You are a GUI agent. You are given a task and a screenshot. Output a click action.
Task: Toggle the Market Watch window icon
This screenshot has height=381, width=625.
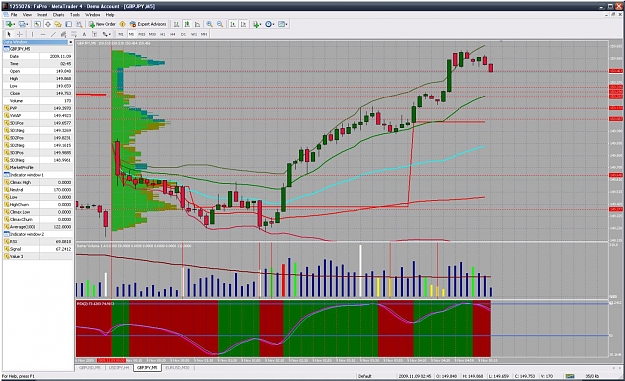point(37,24)
